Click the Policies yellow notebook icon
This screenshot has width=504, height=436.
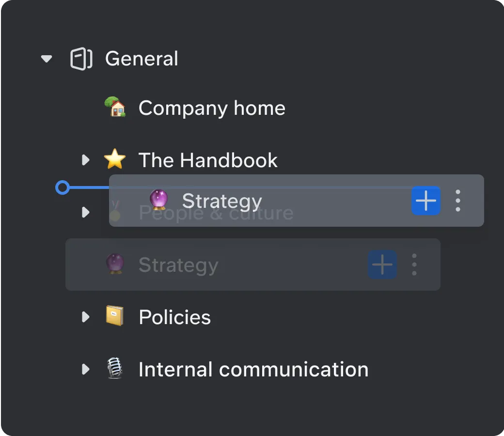click(x=115, y=316)
